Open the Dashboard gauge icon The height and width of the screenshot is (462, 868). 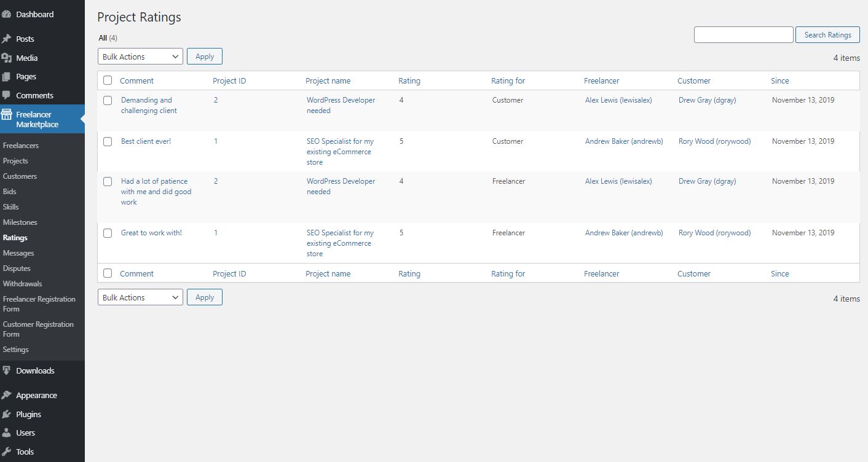(x=6, y=14)
